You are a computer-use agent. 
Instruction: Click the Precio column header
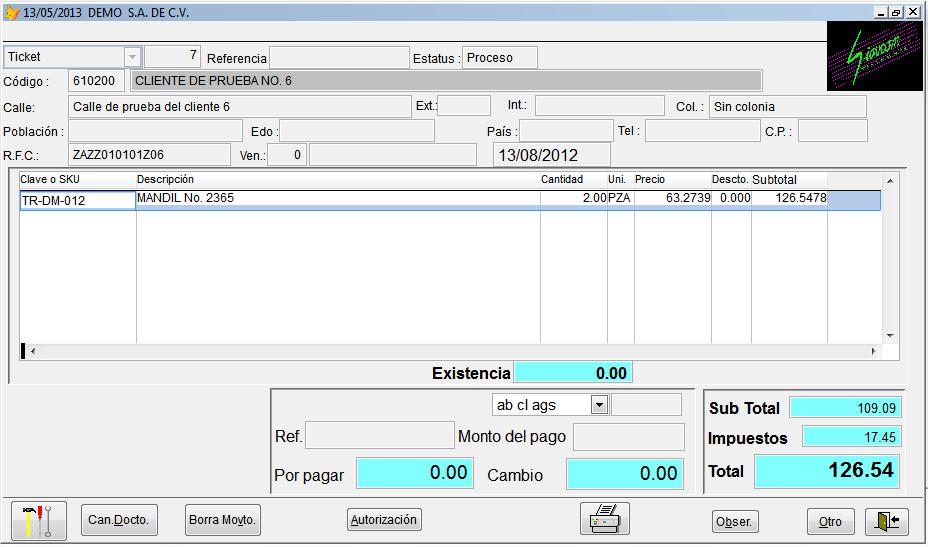(672, 179)
